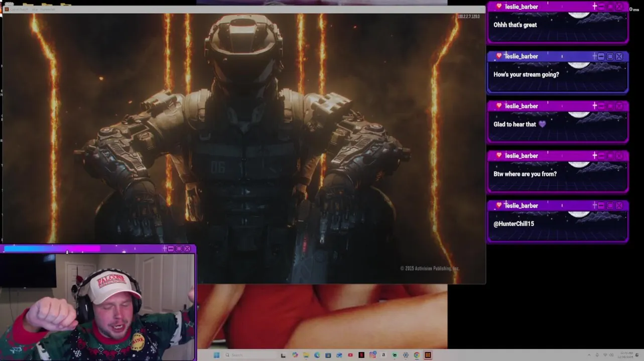This screenshot has width=644, height=361.
Task: Minimize the webcam overlay frame
Action: point(171,249)
